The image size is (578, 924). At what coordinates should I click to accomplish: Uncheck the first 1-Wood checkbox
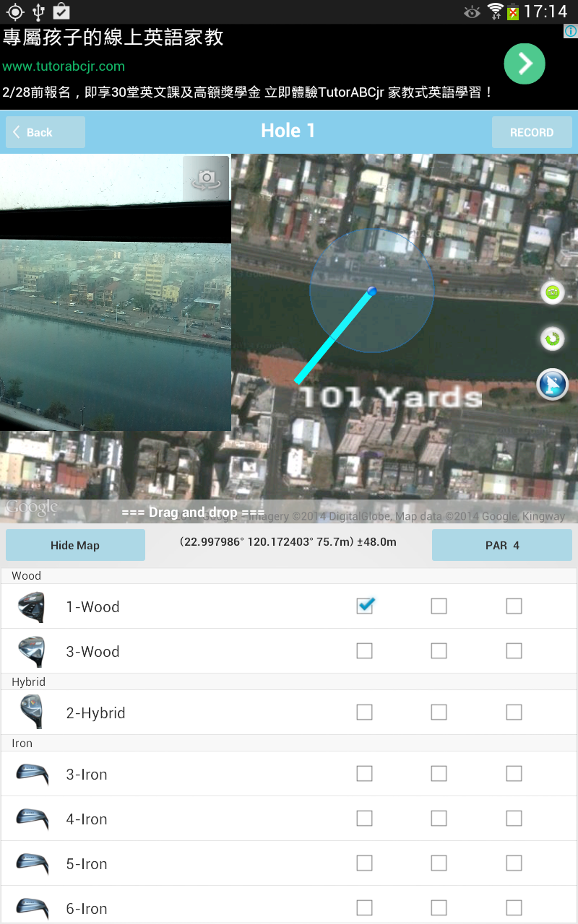[365, 606]
